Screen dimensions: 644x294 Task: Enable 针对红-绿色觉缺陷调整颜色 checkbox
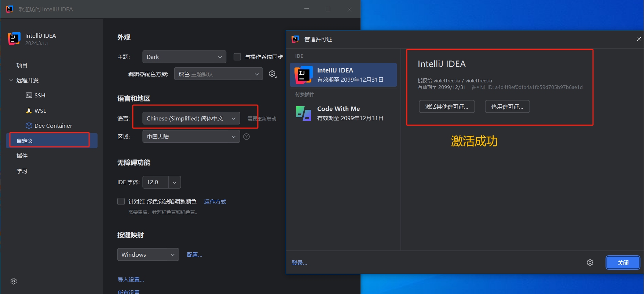(121, 201)
